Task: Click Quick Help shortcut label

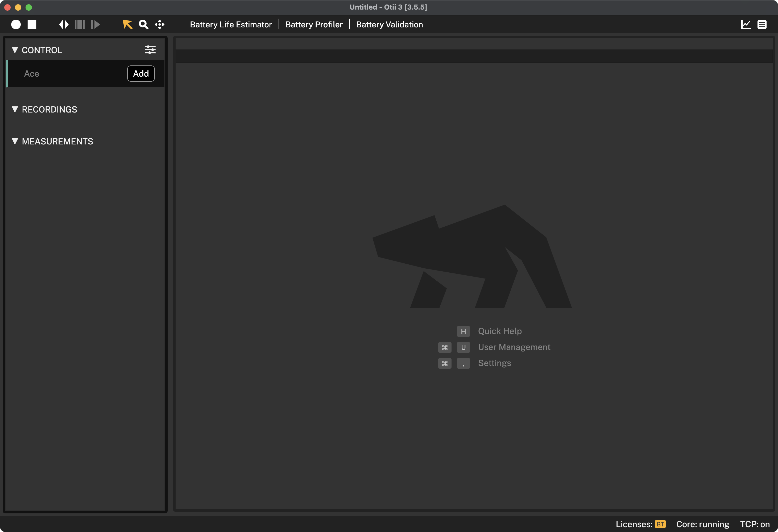Action: click(x=500, y=331)
